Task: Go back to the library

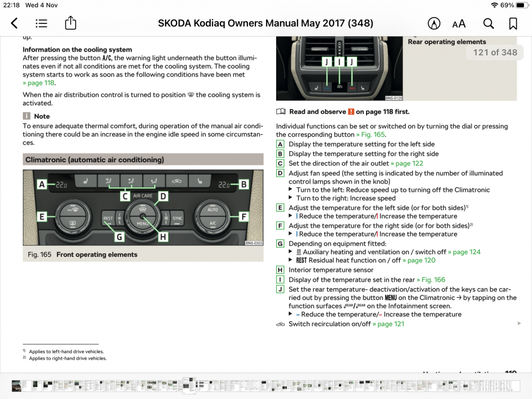Action: tap(14, 23)
